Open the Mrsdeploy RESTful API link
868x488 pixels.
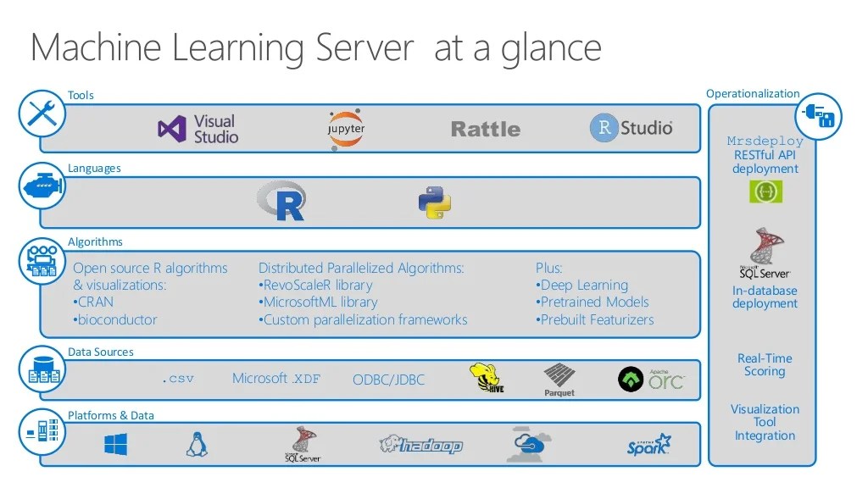pyautogui.click(x=764, y=155)
